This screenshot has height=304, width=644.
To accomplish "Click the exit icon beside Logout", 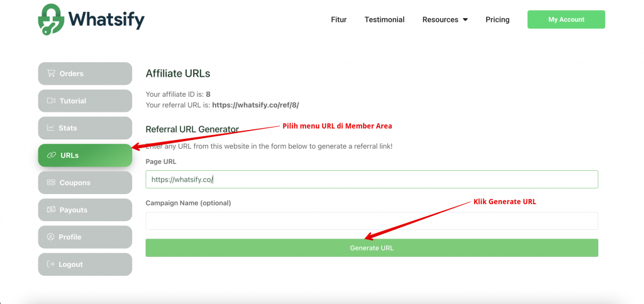I will click(x=50, y=264).
